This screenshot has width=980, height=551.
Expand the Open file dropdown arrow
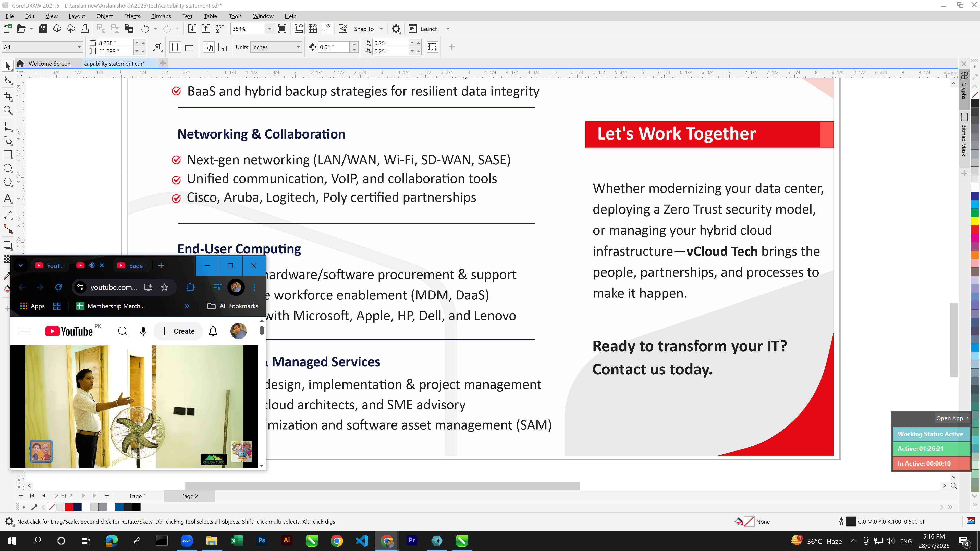(31, 29)
